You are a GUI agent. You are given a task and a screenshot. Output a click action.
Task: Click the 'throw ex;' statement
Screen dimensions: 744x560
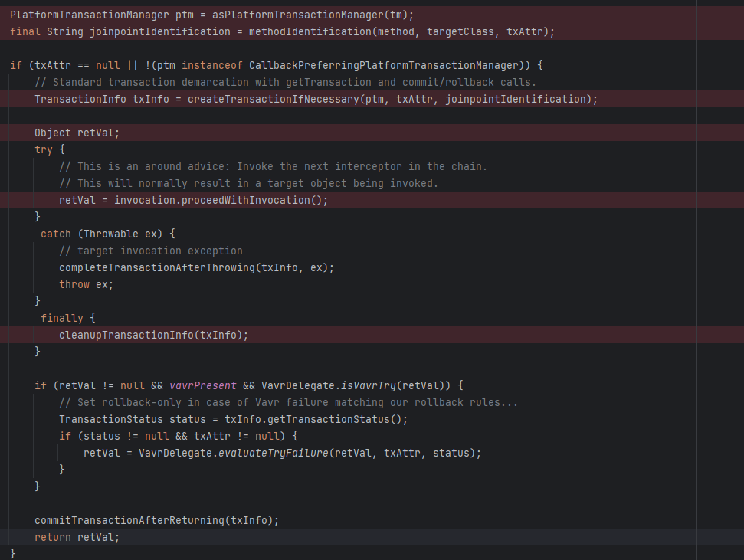pos(86,285)
